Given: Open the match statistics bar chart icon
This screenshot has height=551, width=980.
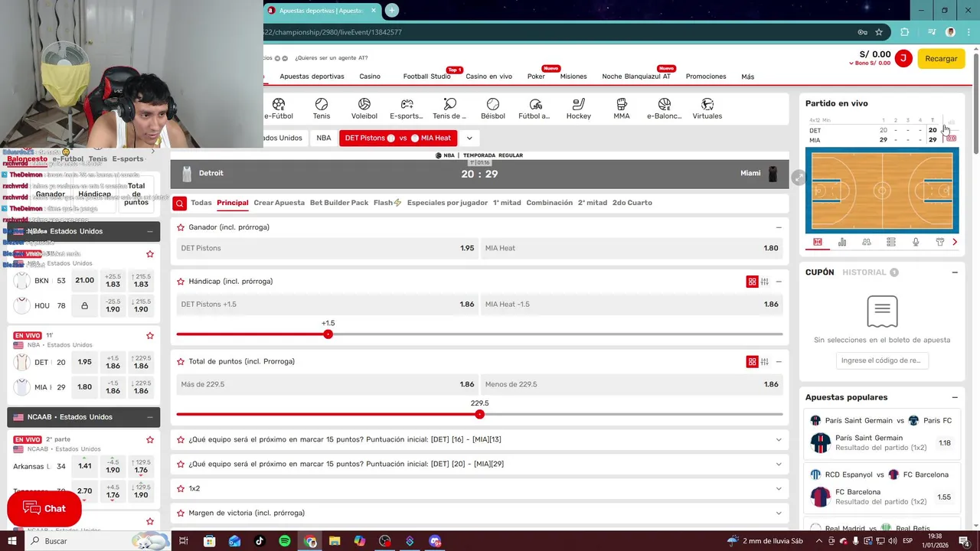Looking at the screenshot, I should 842,242.
